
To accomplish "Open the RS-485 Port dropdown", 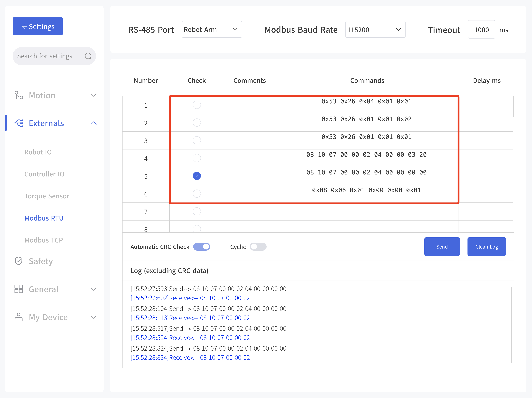I will (212, 30).
